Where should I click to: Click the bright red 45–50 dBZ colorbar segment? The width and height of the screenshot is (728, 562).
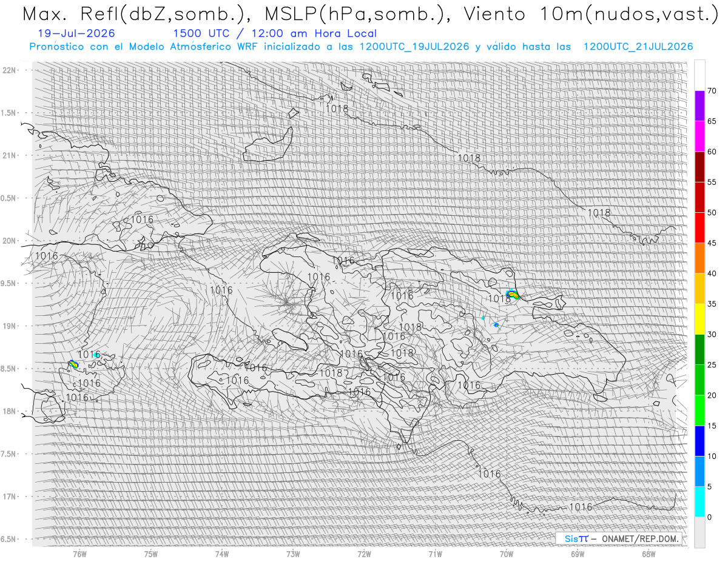click(699, 227)
